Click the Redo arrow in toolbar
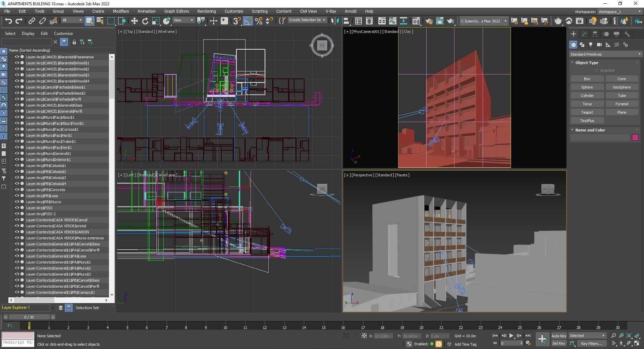Viewport: 644px width, 349px height. tap(19, 21)
